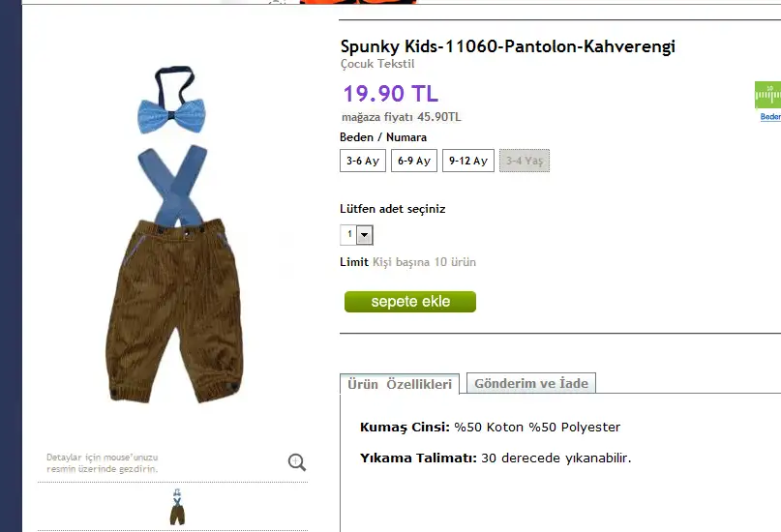The image size is (781, 532).
Task: Click the 19.90 TL price text
Action: coord(391,94)
